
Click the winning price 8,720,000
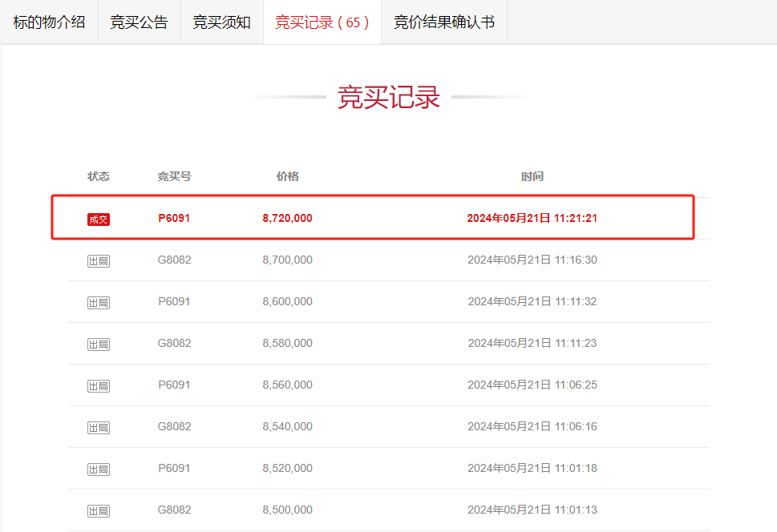coord(287,218)
